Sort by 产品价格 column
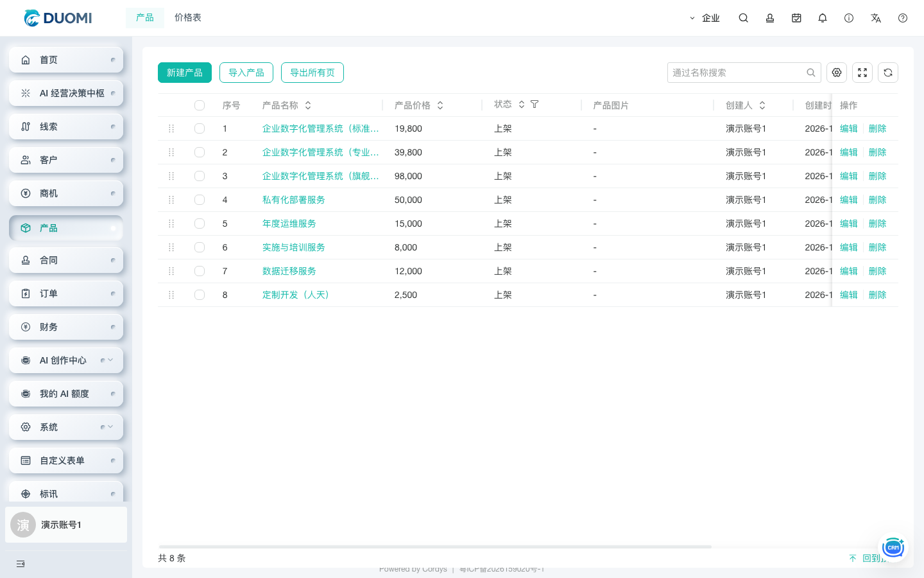924x578 pixels. 440,105
